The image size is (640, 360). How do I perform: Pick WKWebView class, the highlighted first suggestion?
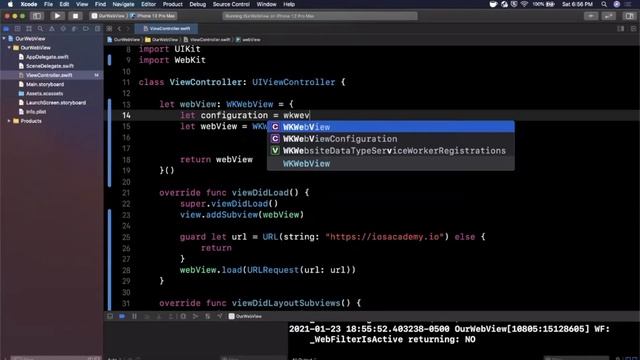pos(391,127)
